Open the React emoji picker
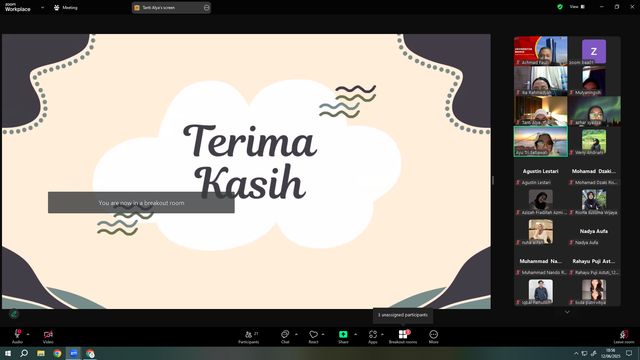This screenshot has width=640, height=360. (x=313, y=337)
